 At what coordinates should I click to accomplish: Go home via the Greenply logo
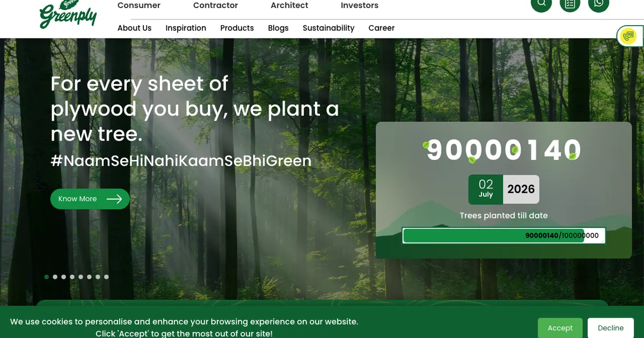[68, 14]
